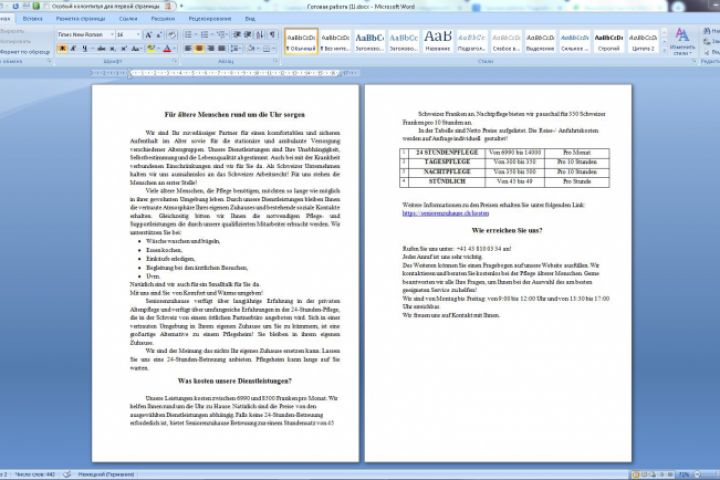Align text left

coord(188,48)
